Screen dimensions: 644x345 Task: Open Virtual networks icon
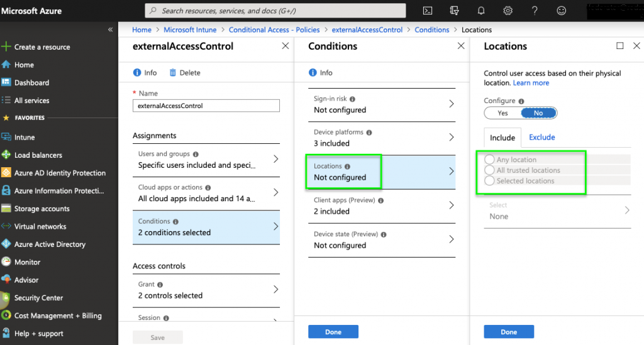tap(6, 226)
